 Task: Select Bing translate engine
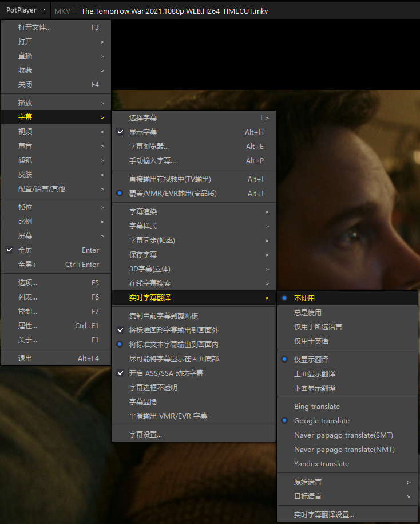click(x=316, y=407)
